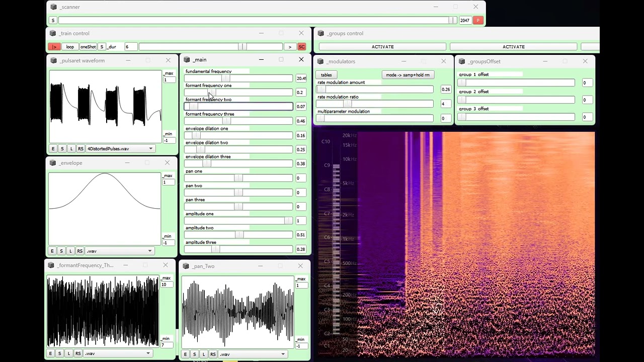Click the formant frequency one slider

(238, 93)
